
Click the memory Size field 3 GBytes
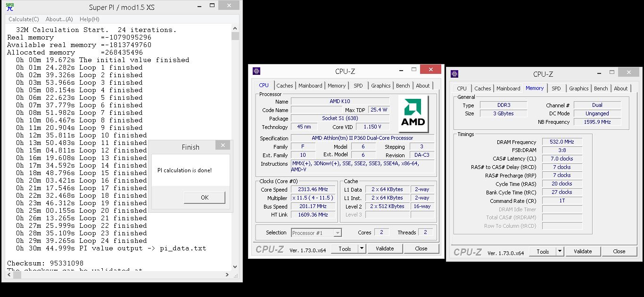click(504, 113)
